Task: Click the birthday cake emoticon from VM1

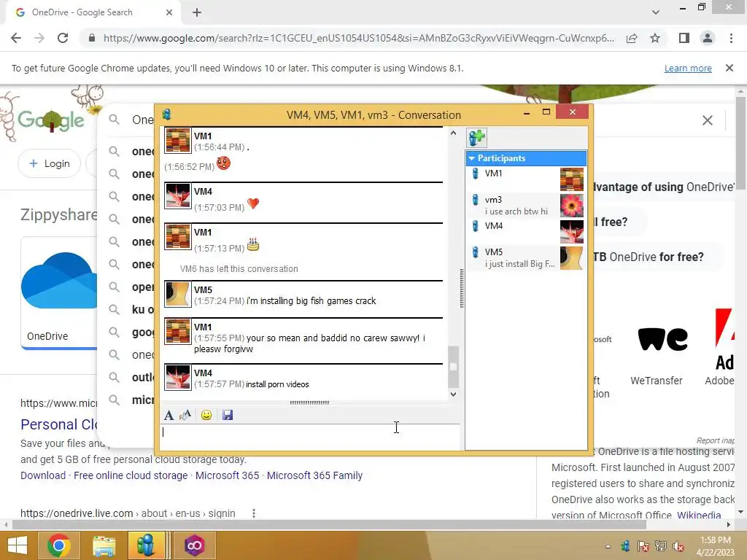Action: click(x=253, y=245)
